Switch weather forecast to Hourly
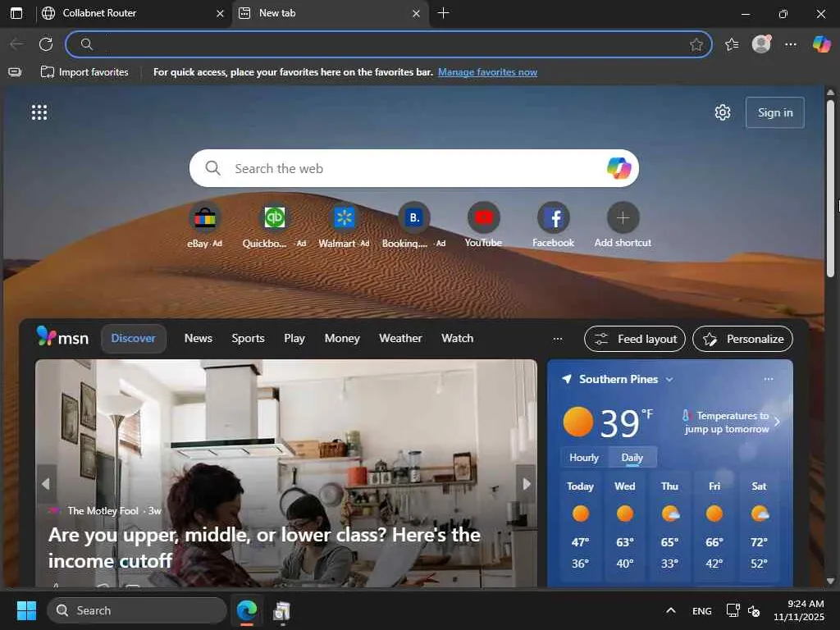 coord(584,458)
